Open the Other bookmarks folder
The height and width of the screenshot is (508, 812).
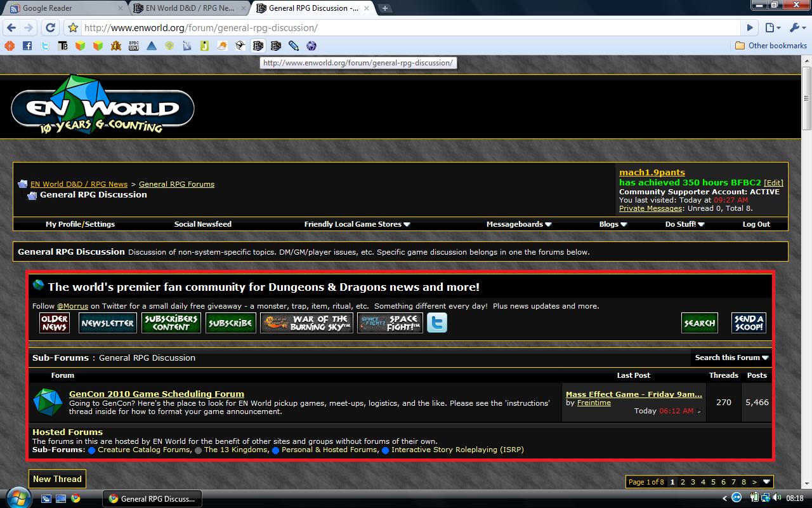tap(771, 46)
